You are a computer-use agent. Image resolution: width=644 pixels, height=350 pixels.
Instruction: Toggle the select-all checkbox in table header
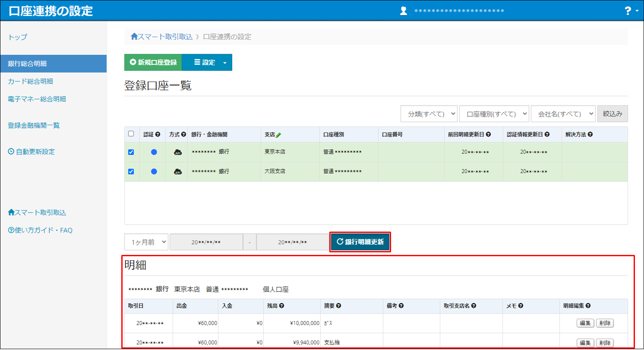point(131,134)
